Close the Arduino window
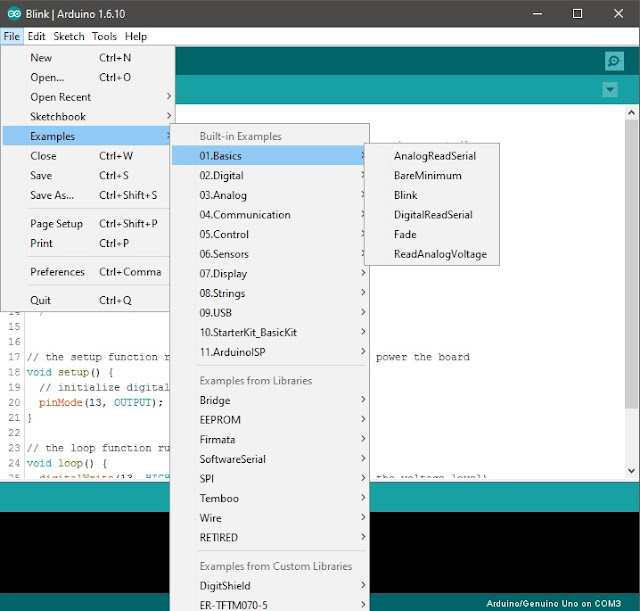Image resolution: width=640 pixels, height=611 pixels. [618, 14]
